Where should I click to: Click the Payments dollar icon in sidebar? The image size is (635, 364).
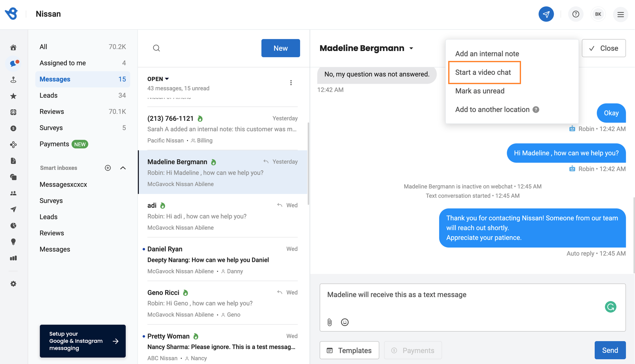click(13, 128)
